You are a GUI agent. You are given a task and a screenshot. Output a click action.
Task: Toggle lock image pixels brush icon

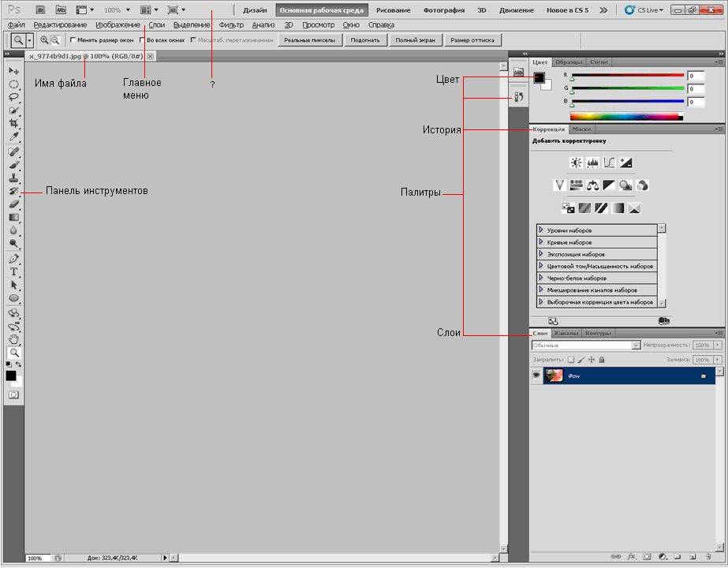[581, 360]
